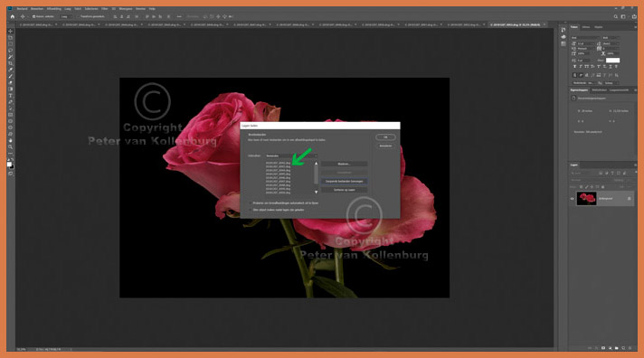Select the Type tool
The height and width of the screenshot is (358, 644).
pyautogui.click(x=11, y=95)
